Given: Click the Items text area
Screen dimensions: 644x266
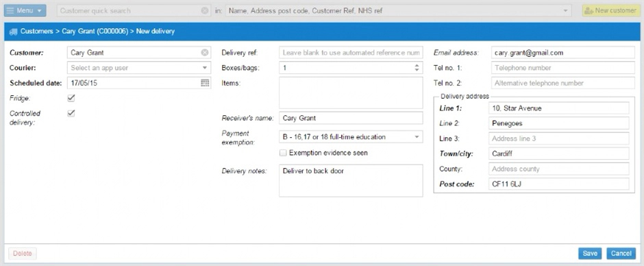Looking at the screenshot, I should [351, 93].
